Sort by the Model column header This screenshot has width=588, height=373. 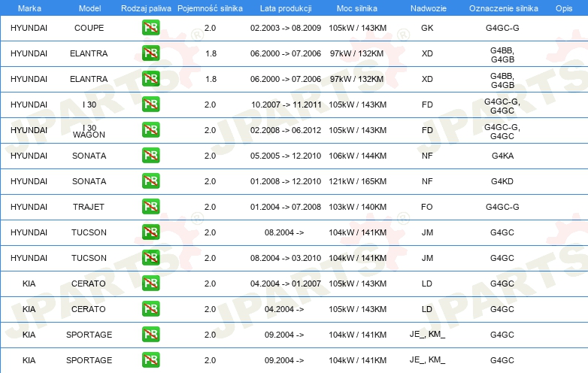[89, 8]
